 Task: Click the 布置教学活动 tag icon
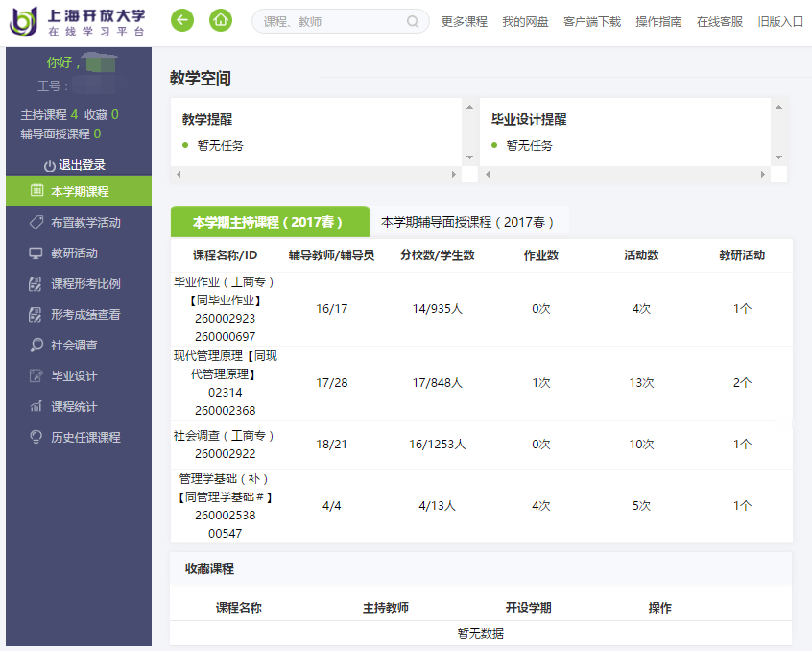(36, 222)
